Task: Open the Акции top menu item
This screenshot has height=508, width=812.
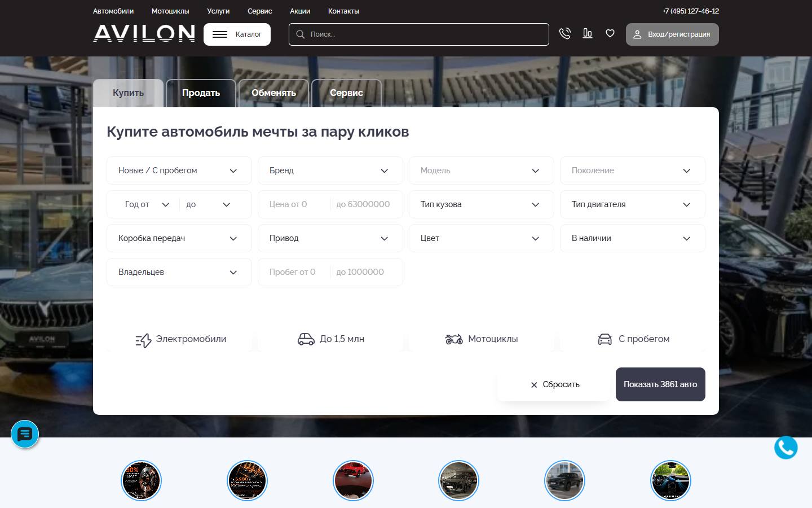Action: tap(300, 11)
